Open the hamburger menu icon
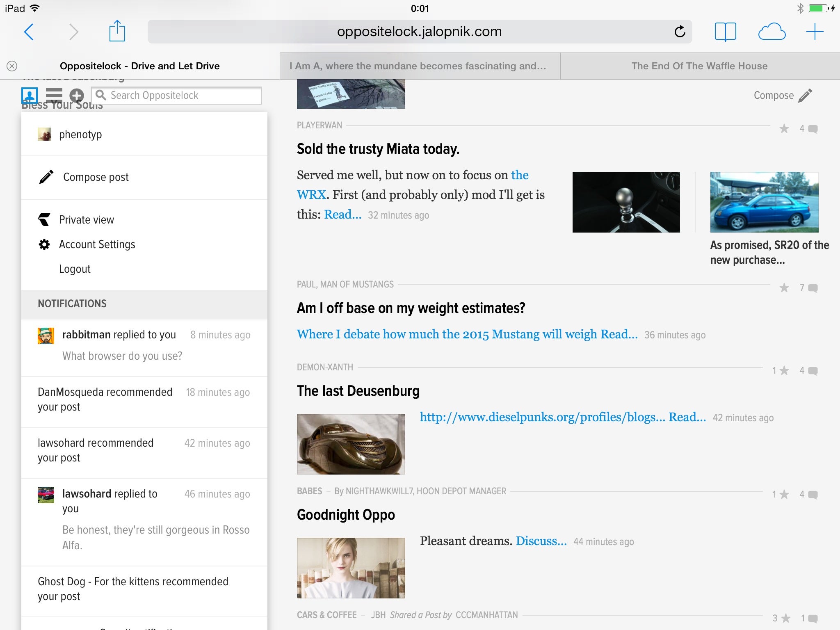840x630 pixels. click(54, 95)
